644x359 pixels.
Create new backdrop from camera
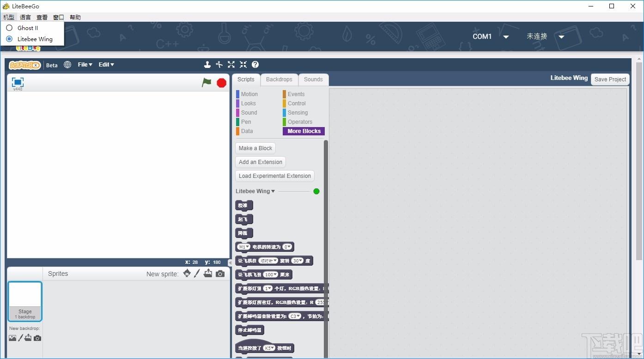37,338
